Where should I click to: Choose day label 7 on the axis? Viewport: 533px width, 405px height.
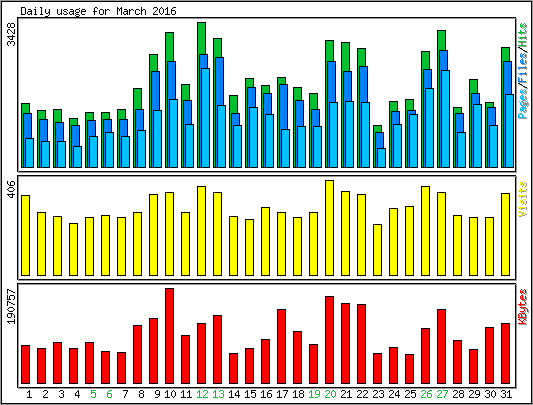click(x=125, y=394)
